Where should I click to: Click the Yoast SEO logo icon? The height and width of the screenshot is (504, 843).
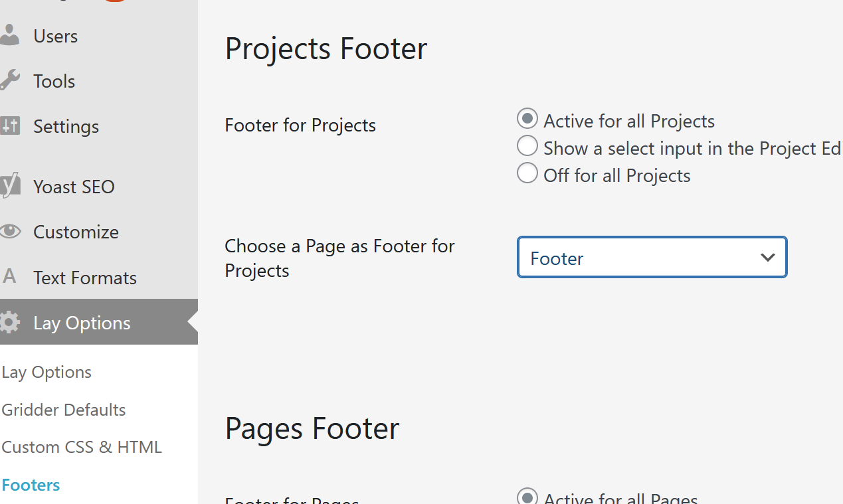9,187
